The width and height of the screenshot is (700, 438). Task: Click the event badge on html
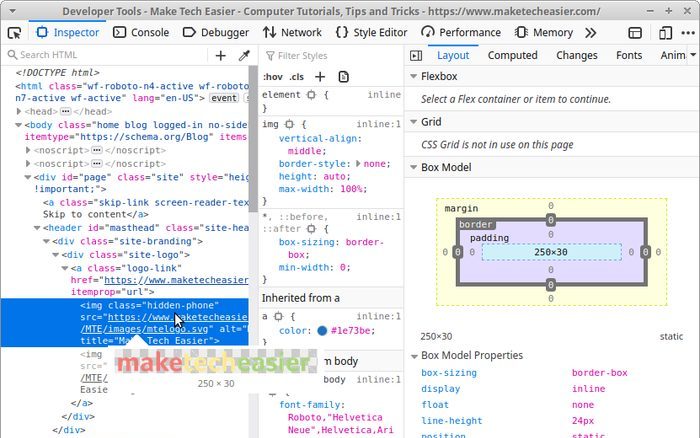[224, 98]
